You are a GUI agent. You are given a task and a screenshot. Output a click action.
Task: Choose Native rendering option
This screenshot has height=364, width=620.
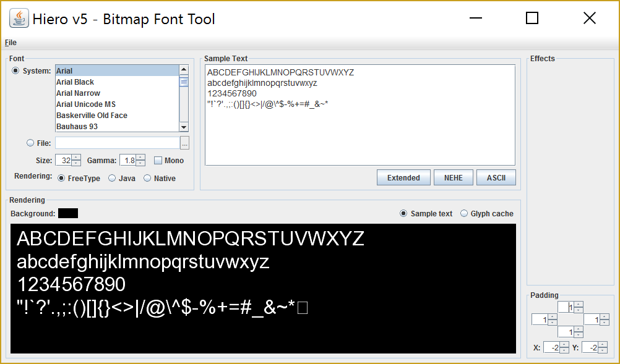147,178
